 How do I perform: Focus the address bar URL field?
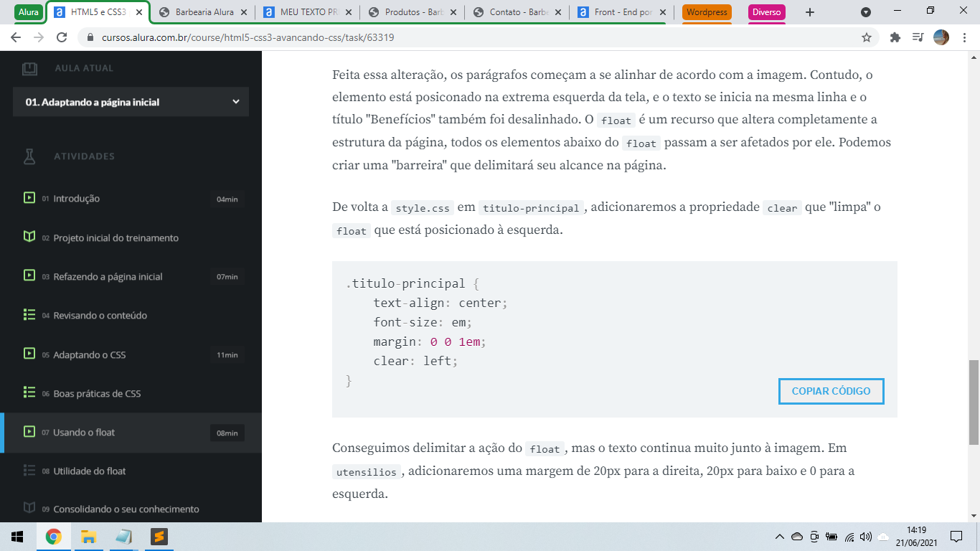click(473, 38)
